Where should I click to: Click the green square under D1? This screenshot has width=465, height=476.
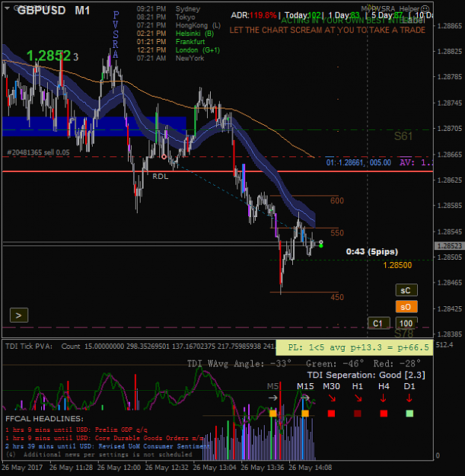coord(409,414)
